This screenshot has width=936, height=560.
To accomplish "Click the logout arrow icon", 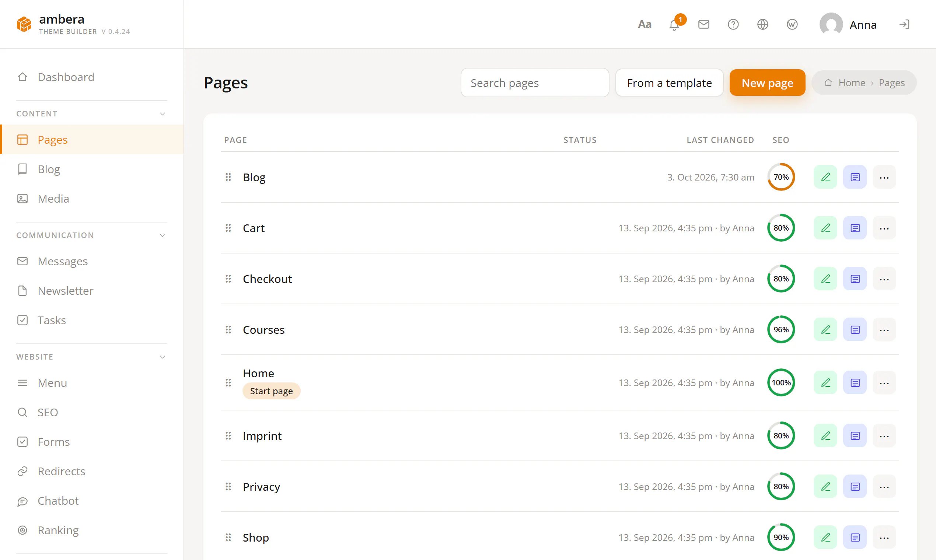I will [904, 25].
